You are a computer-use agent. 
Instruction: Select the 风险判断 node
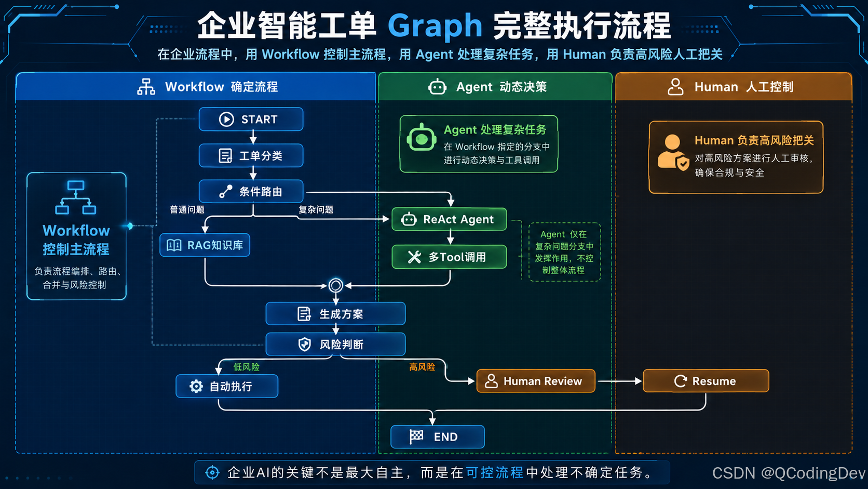(x=335, y=345)
